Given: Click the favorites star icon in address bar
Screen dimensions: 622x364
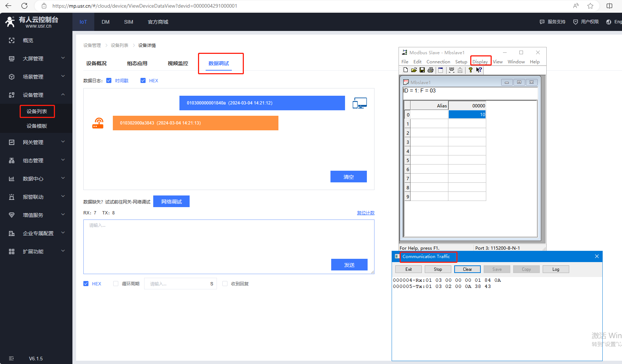Looking at the screenshot, I should click(590, 6).
